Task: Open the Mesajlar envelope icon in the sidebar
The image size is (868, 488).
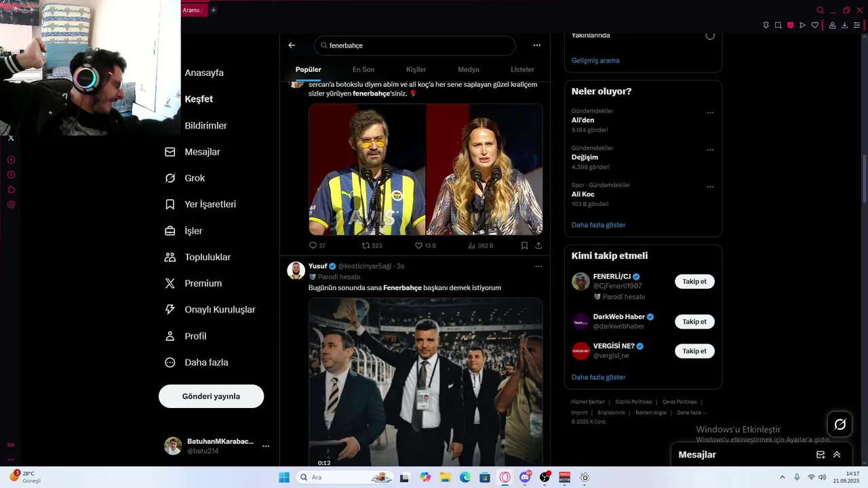Action: (170, 152)
